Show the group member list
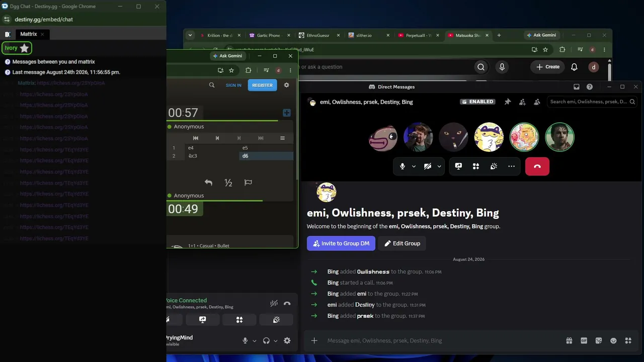 pos(537,102)
